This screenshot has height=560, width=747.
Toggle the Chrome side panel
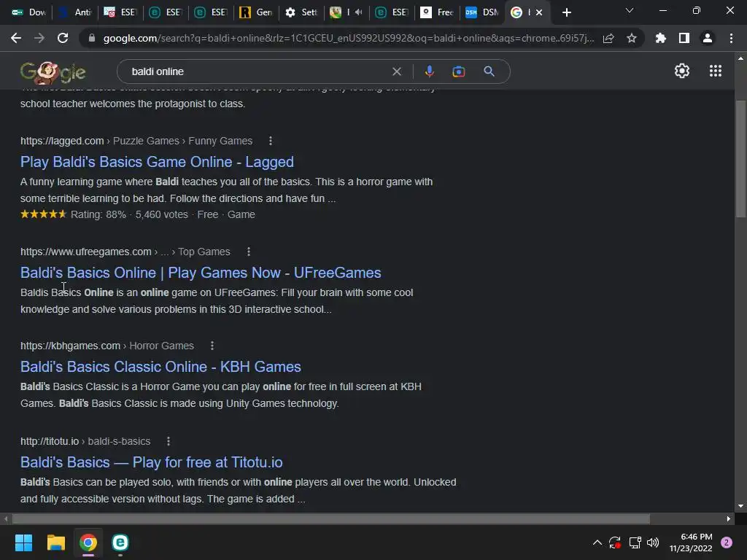coord(684,38)
